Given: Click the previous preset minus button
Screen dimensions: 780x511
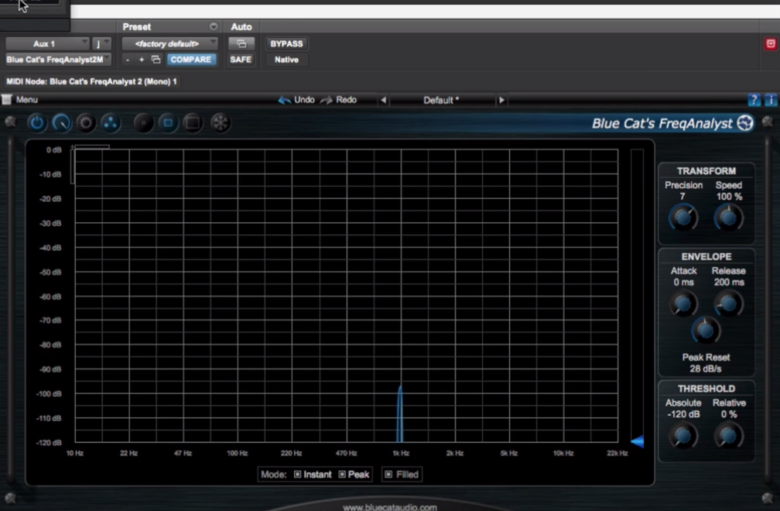Looking at the screenshot, I should 128,60.
